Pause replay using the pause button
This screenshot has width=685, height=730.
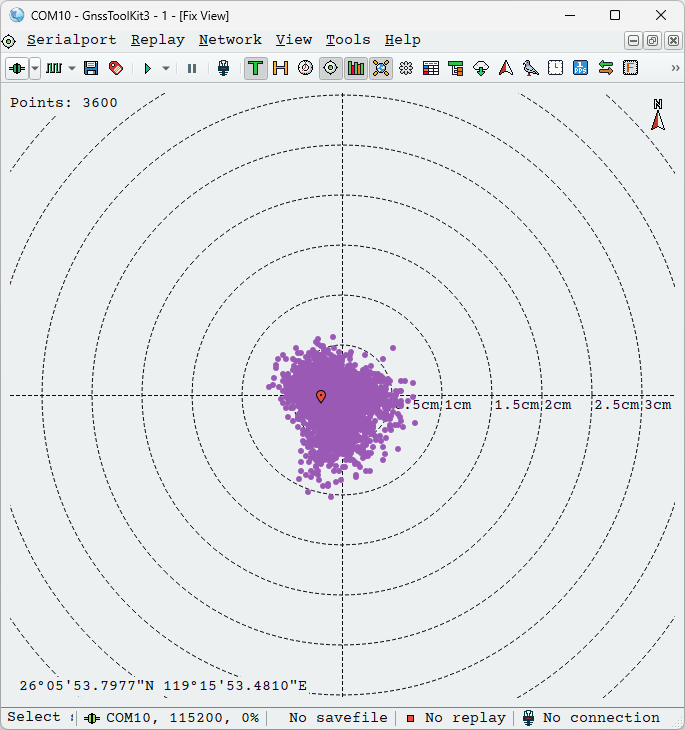point(192,68)
